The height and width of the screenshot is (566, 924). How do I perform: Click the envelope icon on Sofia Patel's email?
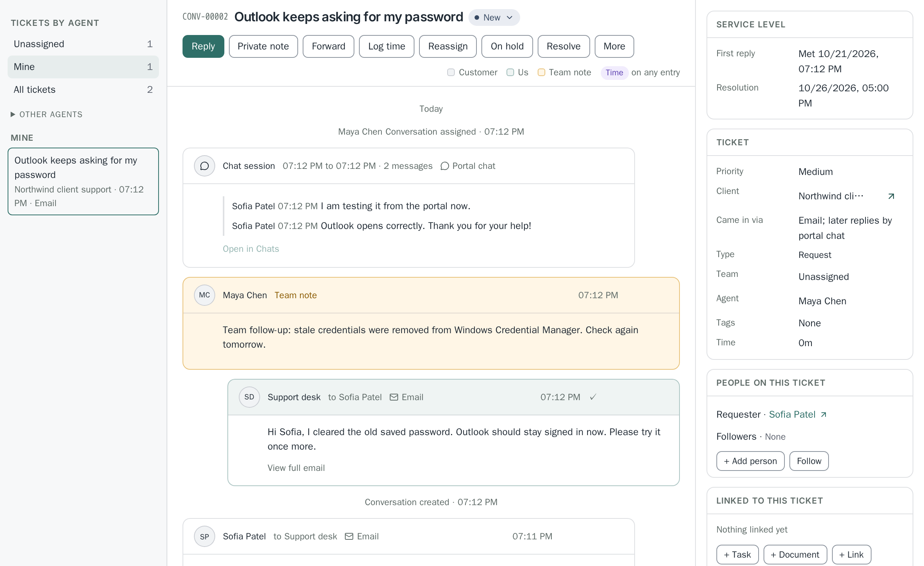(349, 536)
